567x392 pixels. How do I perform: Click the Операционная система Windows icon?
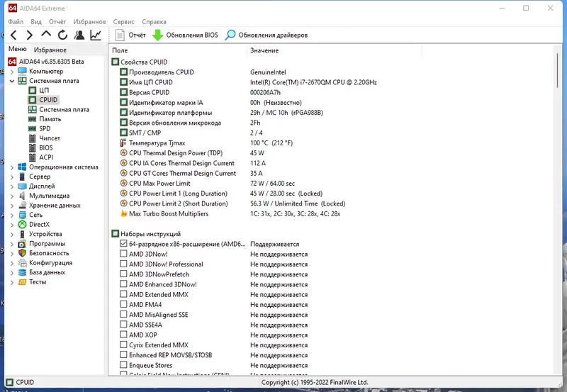pos(23,167)
